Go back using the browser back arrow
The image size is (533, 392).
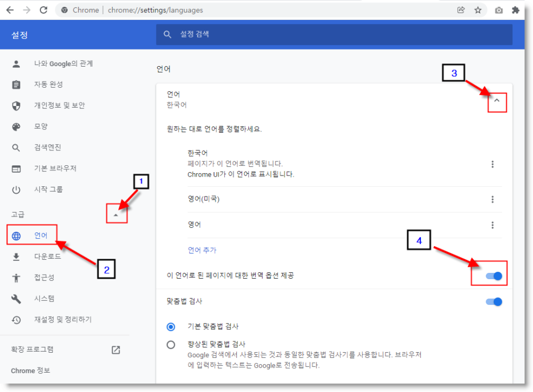pyautogui.click(x=10, y=10)
